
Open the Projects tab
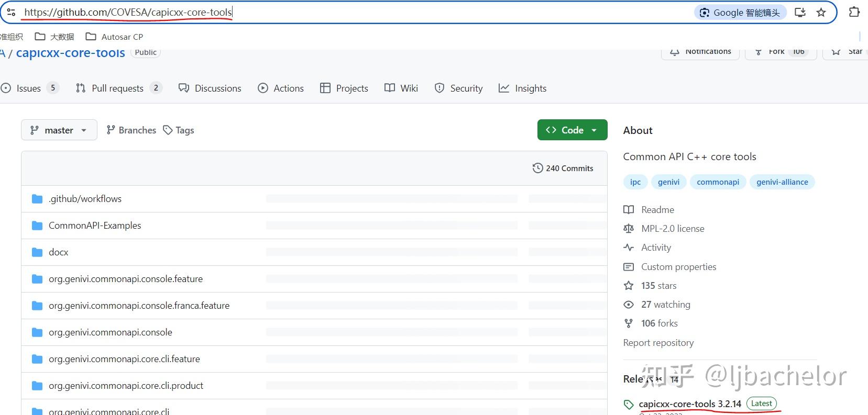(x=344, y=88)
